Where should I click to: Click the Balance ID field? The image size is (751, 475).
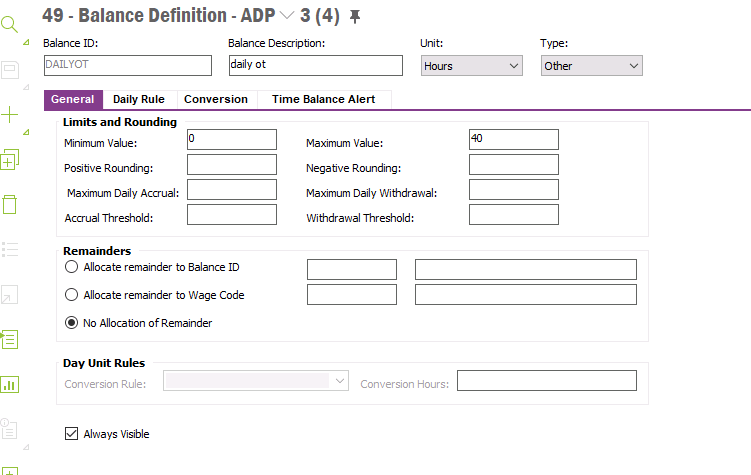[128, 65]
